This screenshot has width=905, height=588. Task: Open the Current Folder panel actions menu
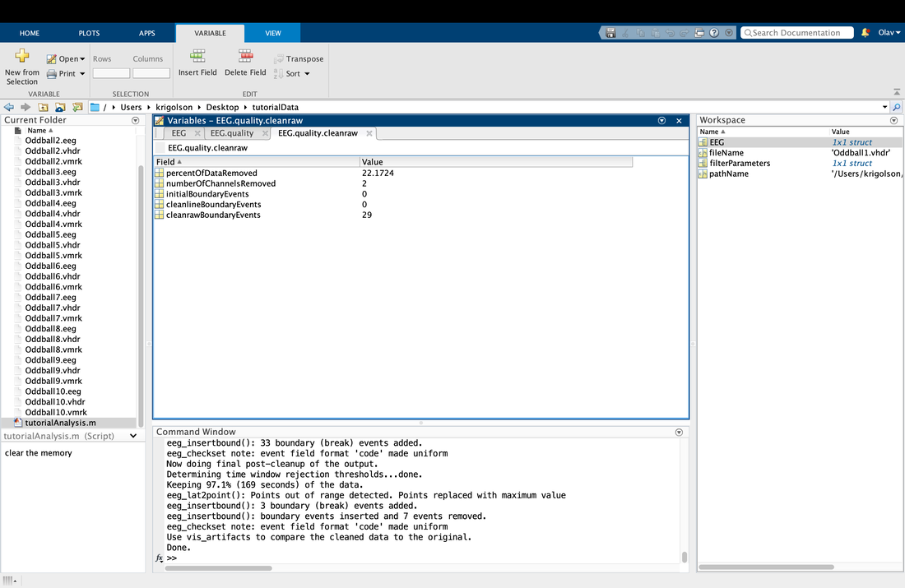point(136,121)
